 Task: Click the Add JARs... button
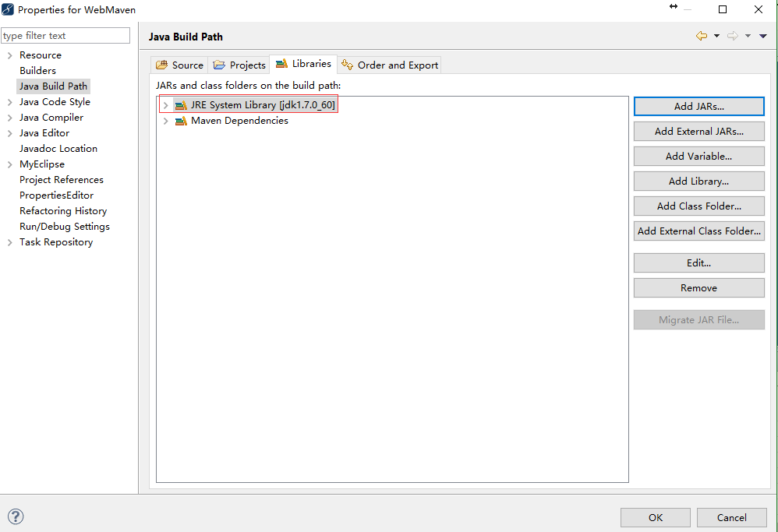(698, 106)
